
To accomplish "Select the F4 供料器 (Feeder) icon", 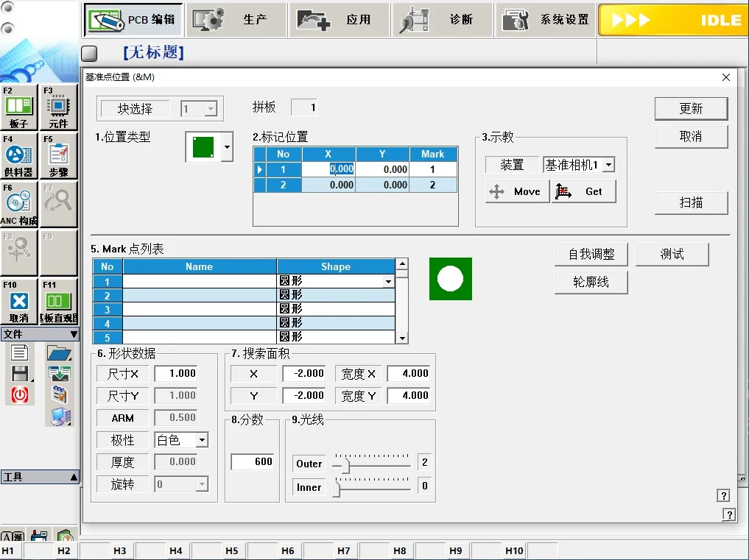I will pos(19,155).
